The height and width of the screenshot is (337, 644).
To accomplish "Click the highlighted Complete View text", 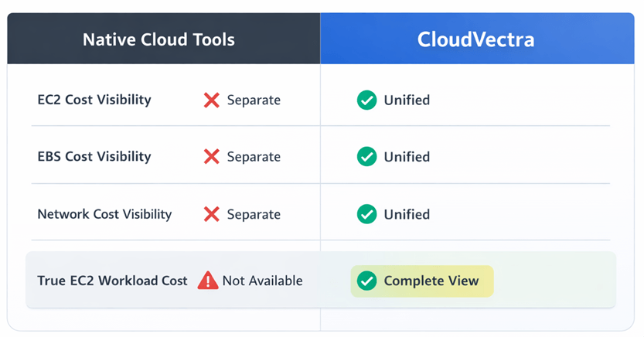I will coord(431,281).
